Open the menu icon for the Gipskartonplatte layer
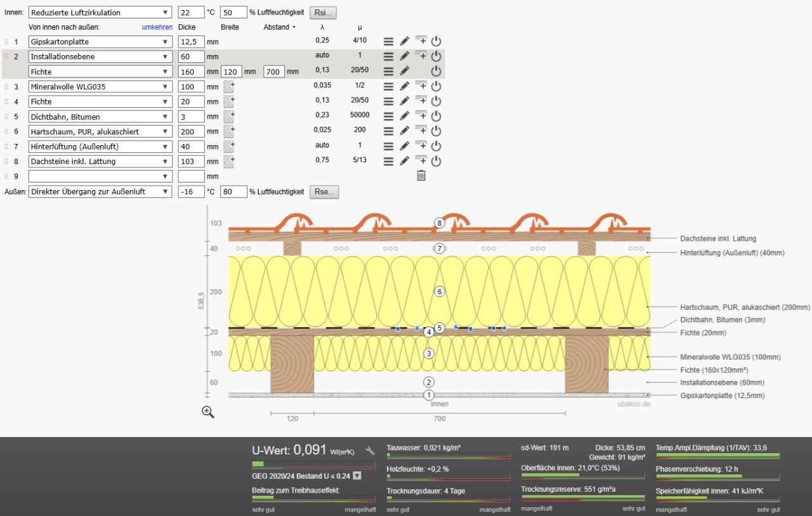 (388, 42)
